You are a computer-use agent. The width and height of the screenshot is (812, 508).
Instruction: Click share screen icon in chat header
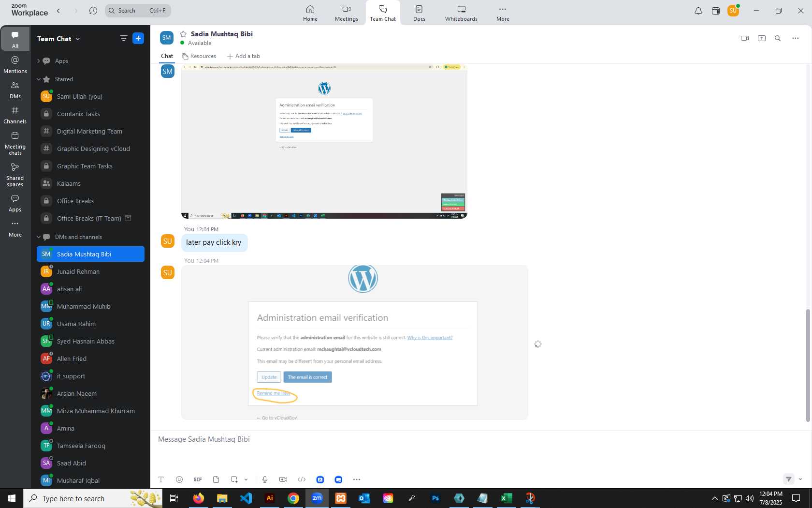coord(762,38)
